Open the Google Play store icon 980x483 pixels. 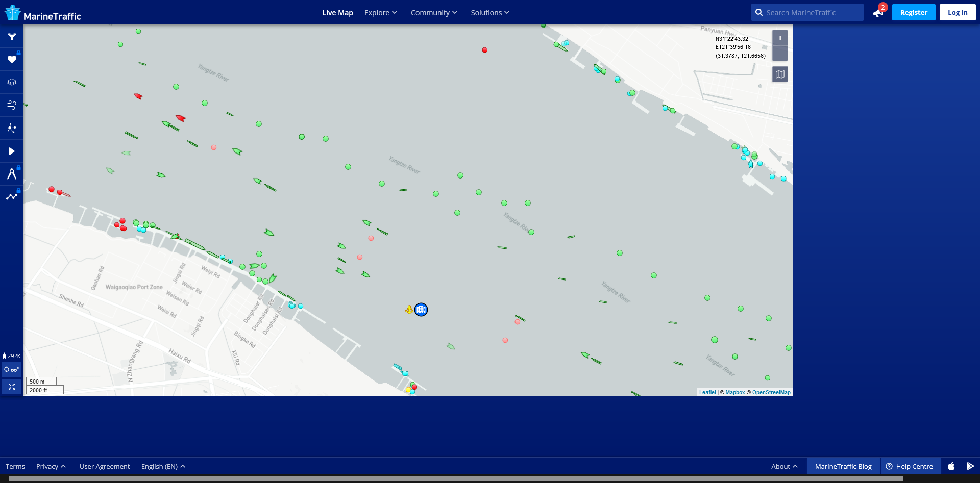coord(970,466)
